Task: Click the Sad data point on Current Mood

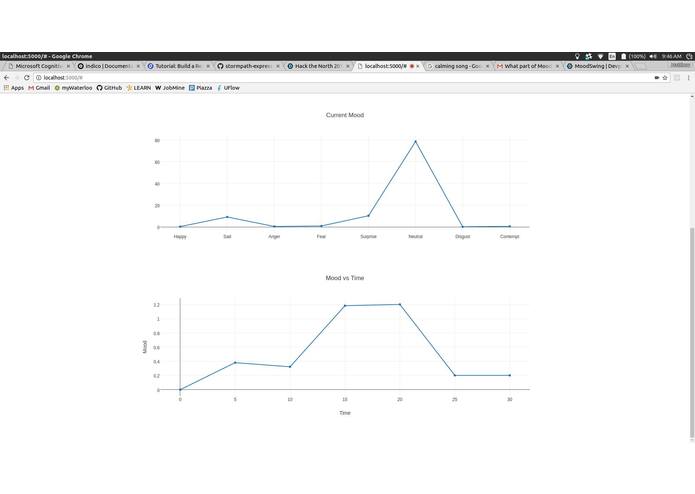Action: point(227,217)
